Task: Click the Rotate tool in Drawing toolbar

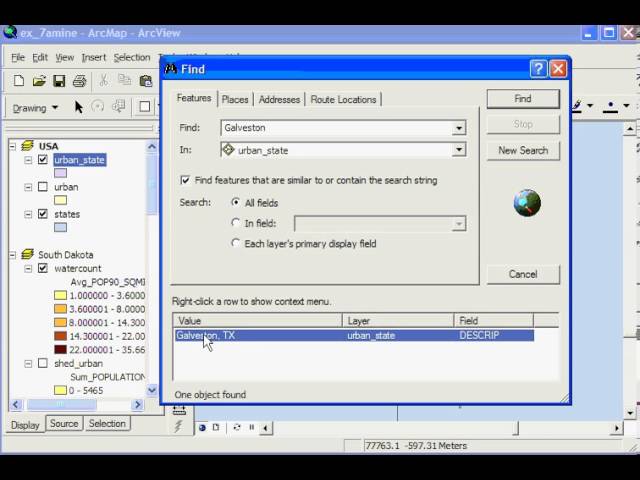Action: click(x=98, y=107)
